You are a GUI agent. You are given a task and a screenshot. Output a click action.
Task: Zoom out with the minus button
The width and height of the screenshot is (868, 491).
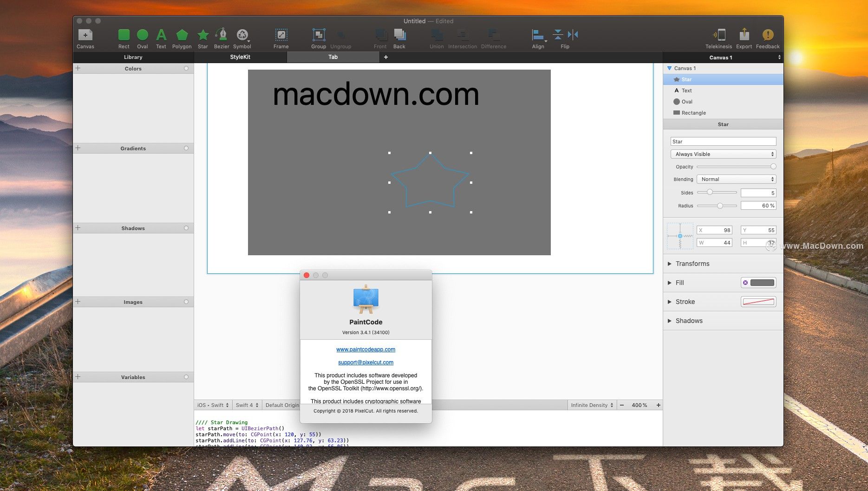pyautogui.click(x=622, y=405)
